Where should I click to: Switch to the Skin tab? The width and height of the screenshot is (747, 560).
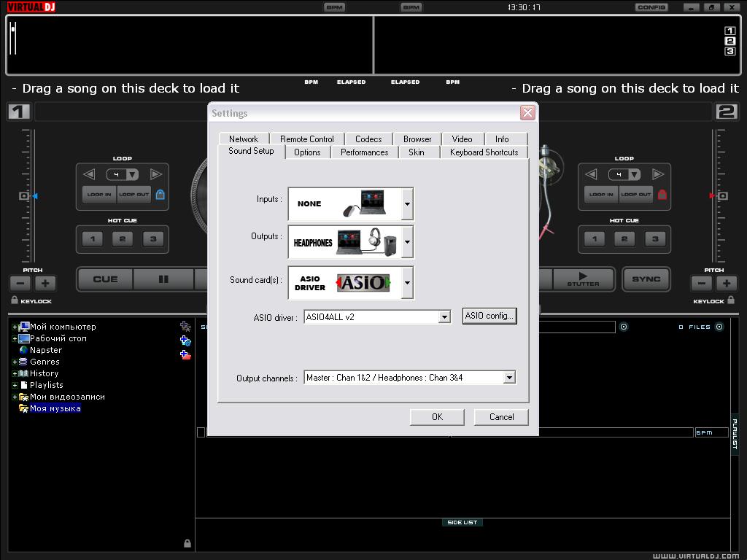pos(417,152)
